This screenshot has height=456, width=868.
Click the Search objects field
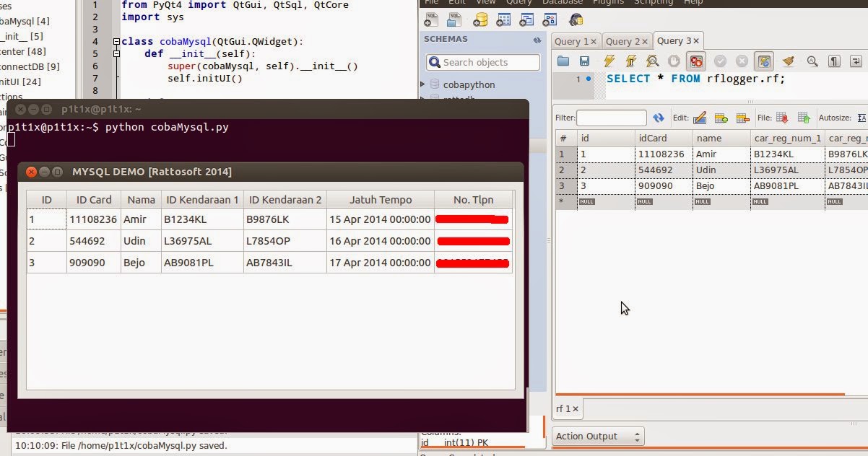pos(482,62)
